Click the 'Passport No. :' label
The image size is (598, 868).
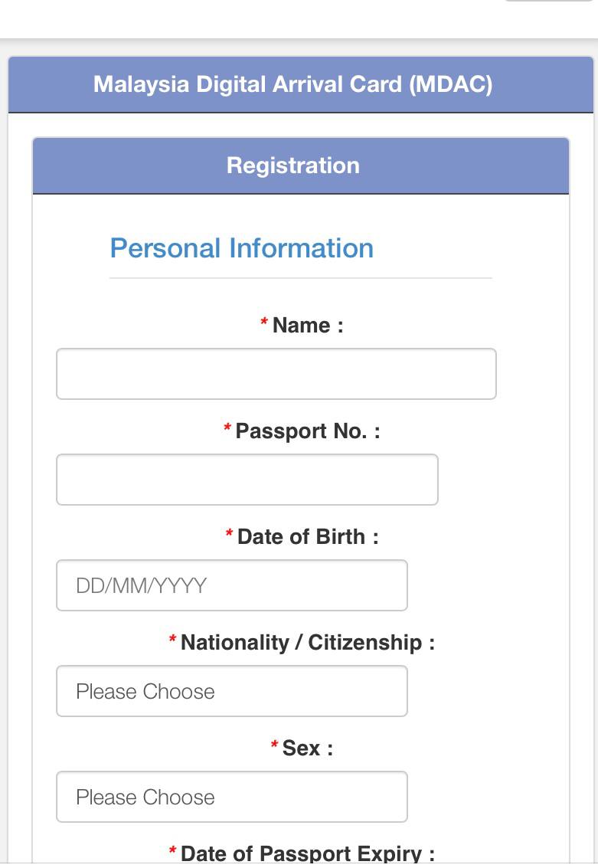coord(308,431)
